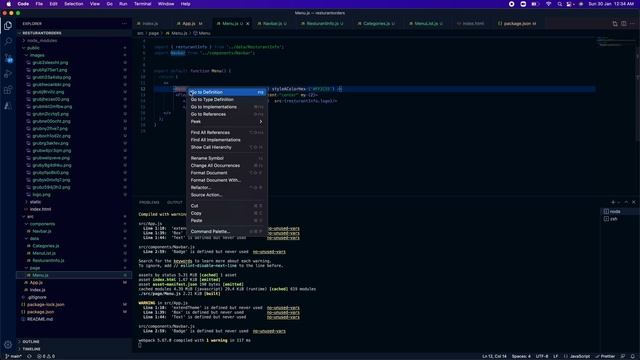The width and height of the screenshot is (640, 360).
Task: Open the Extensions view icon
Action: (x=8, y=90)
